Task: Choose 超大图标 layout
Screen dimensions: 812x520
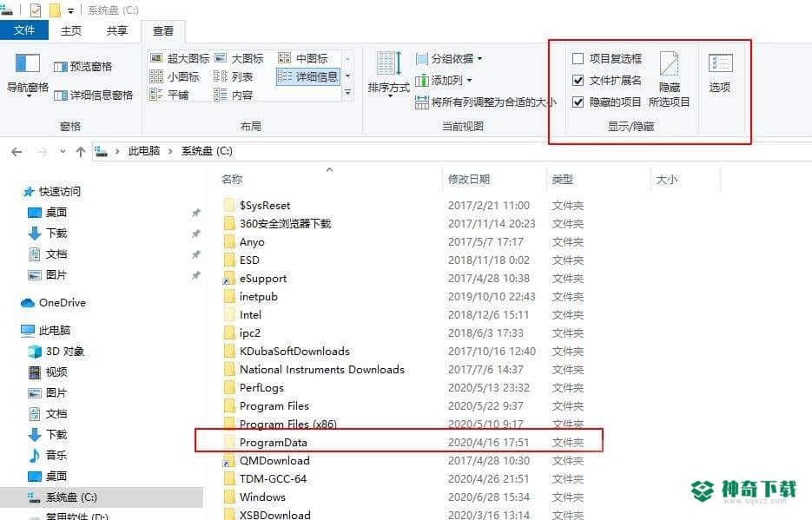Action: tap(180, 58)
